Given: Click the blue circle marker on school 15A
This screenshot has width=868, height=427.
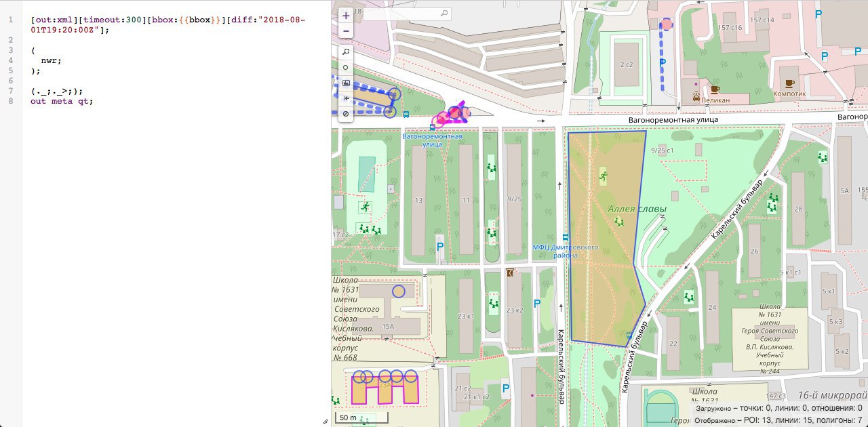Looking at the screenshot, I should 399,291.
